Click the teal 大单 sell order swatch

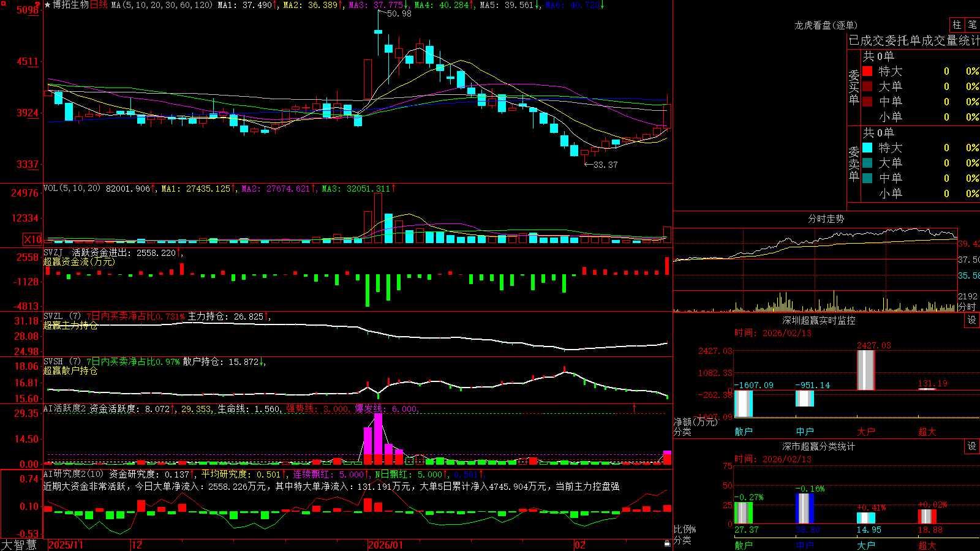click(x=867, y=163)
